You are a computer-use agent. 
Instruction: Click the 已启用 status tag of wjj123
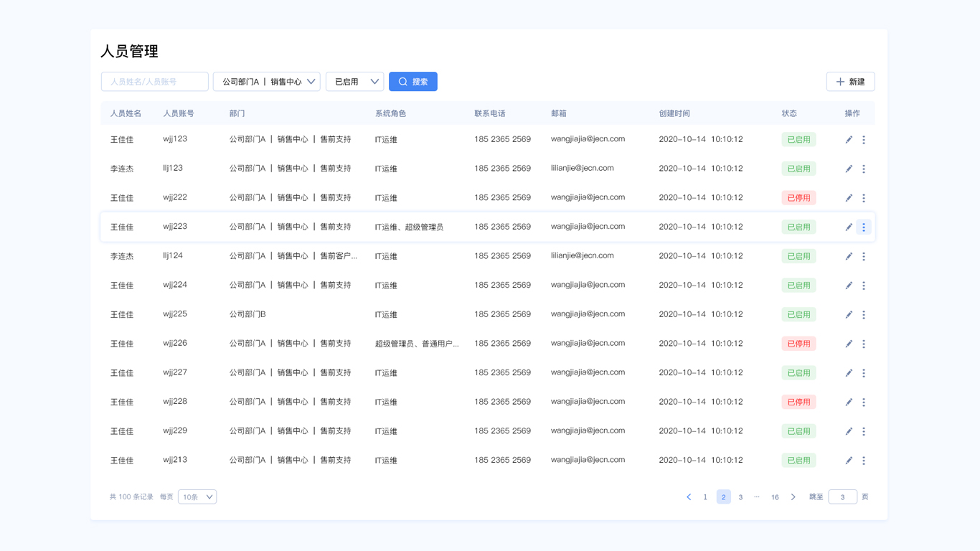[798, 140]
